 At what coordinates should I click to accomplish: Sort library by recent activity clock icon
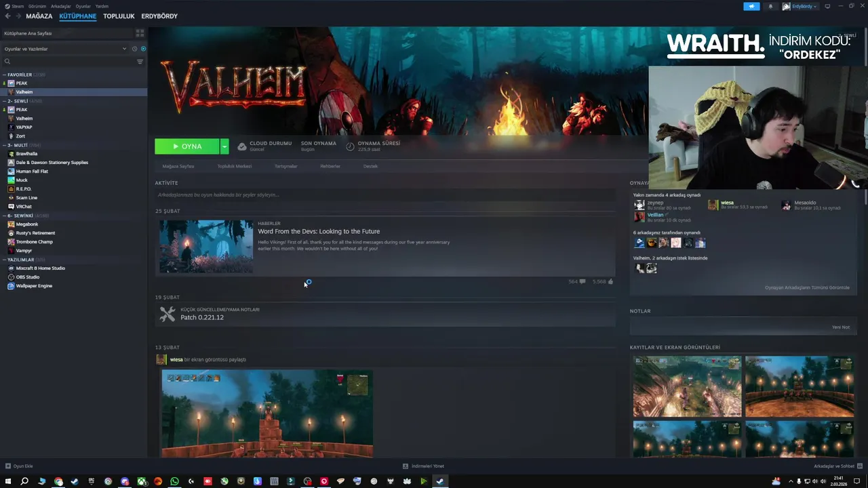pyautogui.click(x=134, y=49)
